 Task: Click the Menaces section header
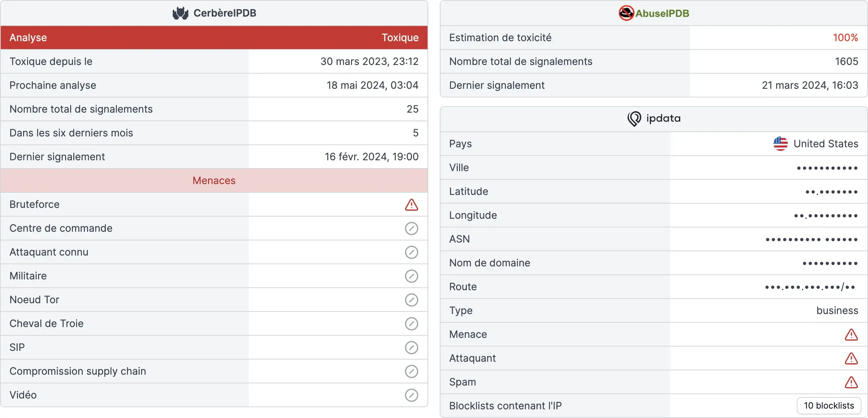(214, 180)
